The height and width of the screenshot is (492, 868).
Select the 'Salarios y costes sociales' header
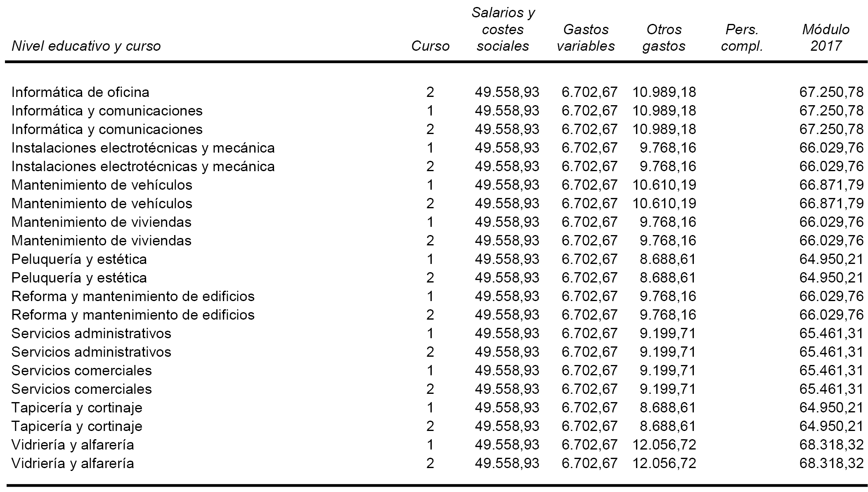click(x=503, y=29)
